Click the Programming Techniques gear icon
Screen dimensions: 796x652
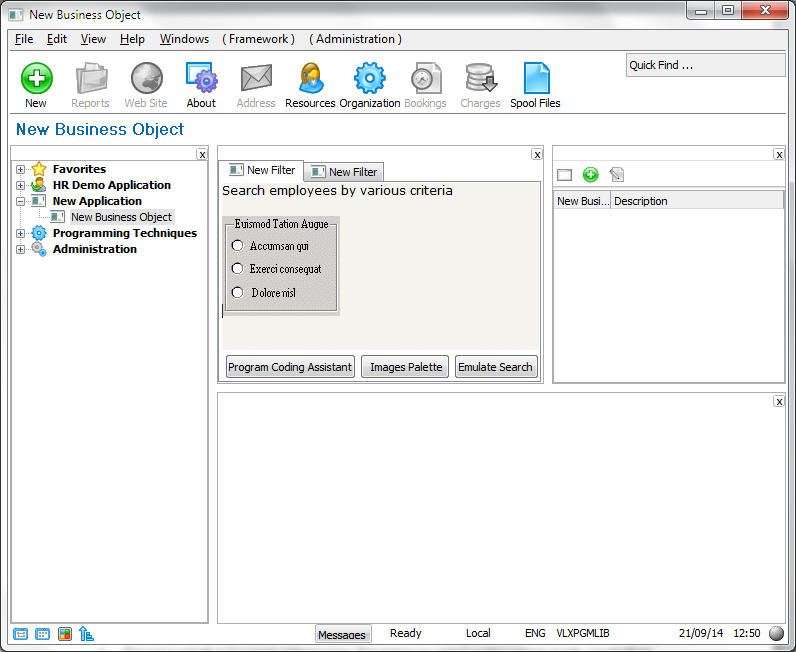pos(39,233)
